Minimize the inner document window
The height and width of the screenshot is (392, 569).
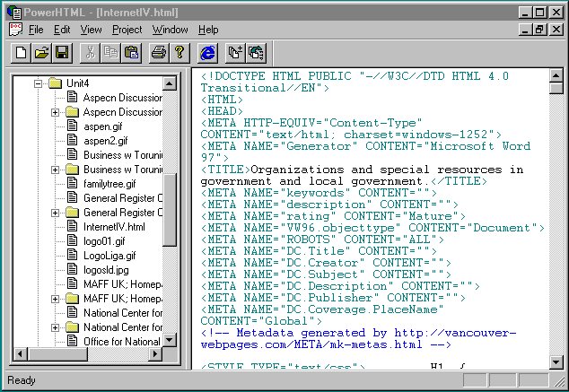point(525,30)
